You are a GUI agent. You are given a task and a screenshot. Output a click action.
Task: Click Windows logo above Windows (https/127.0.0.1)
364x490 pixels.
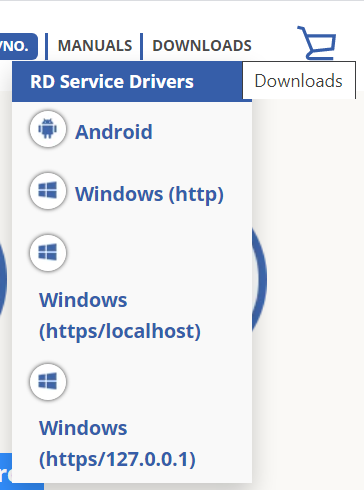tap(48, 381)
